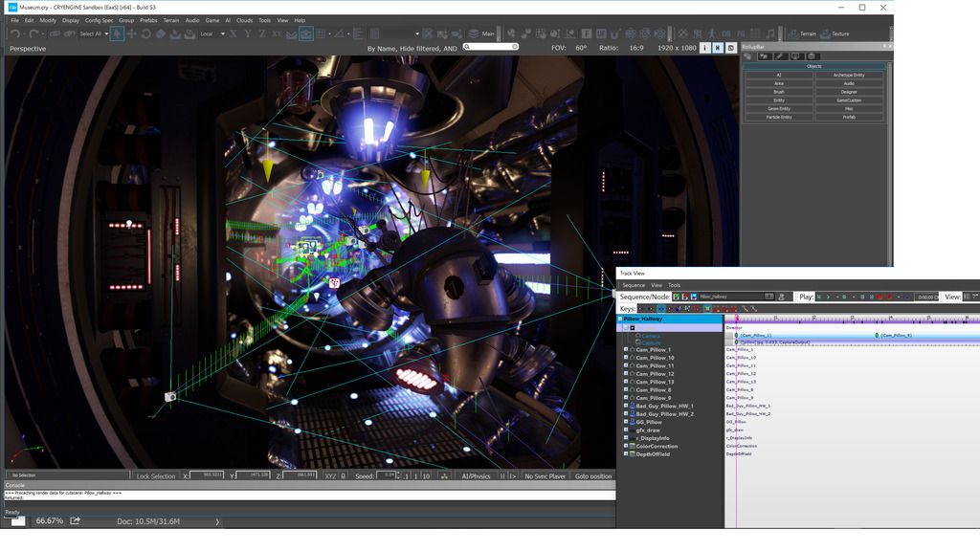The image size is (980, 551).
Task: Select the Scale tool icon
Action: pos(161,33)
